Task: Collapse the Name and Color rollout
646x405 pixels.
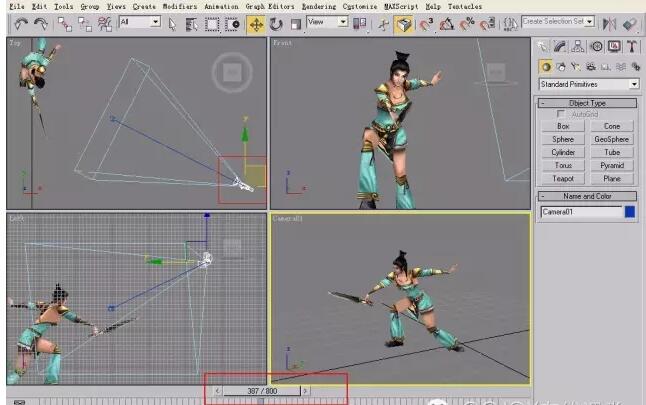Action: tap(587, 196)
